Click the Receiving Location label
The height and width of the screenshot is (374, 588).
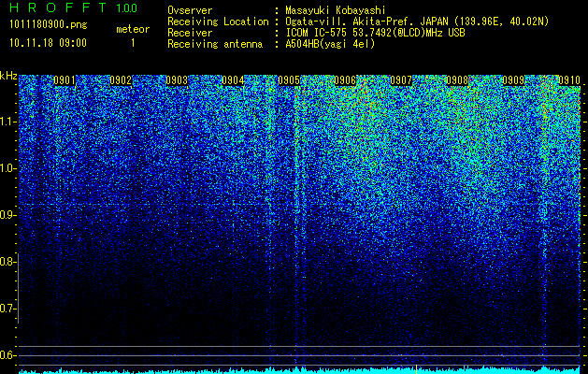click(218, 22)
